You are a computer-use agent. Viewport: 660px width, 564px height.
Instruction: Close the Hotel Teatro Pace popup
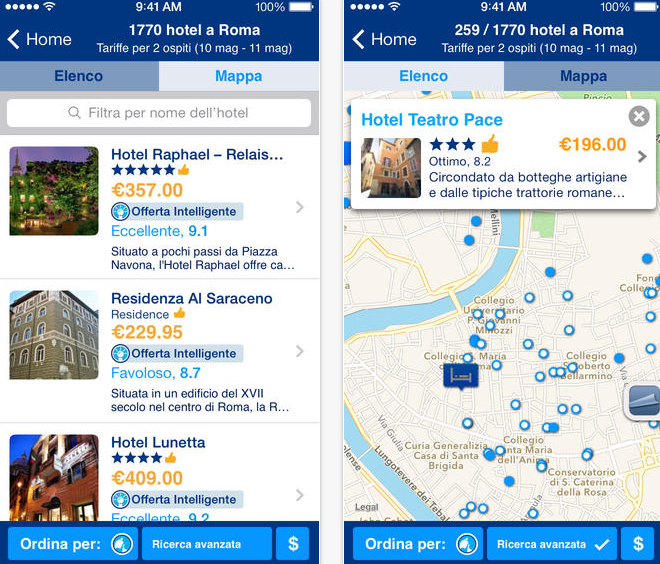[639, 116]
